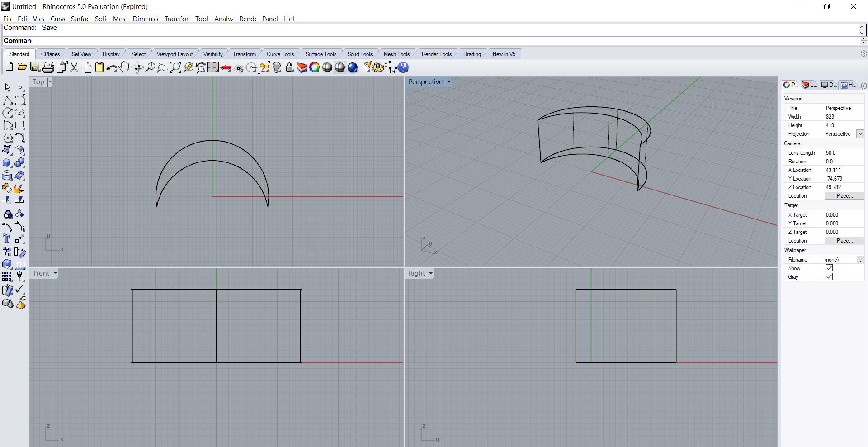
Task: Open the Right viewport menu arrow
Action: (x=431, y=273)
